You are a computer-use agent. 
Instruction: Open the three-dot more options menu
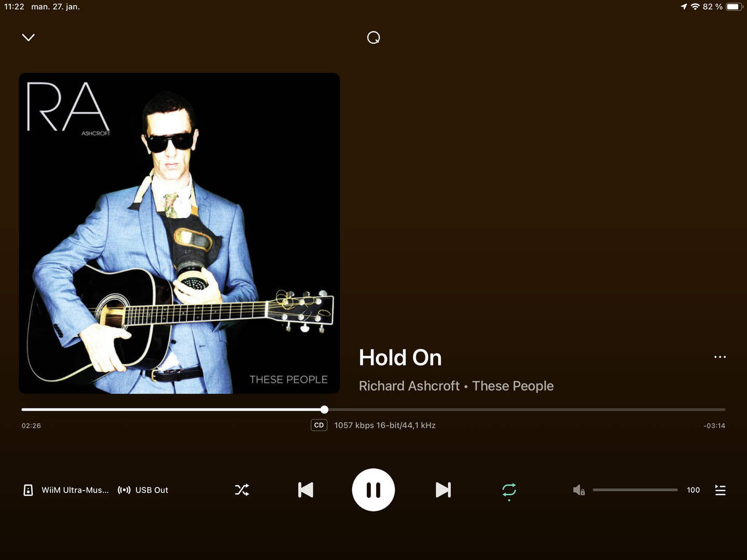click(x=720, y=357)
